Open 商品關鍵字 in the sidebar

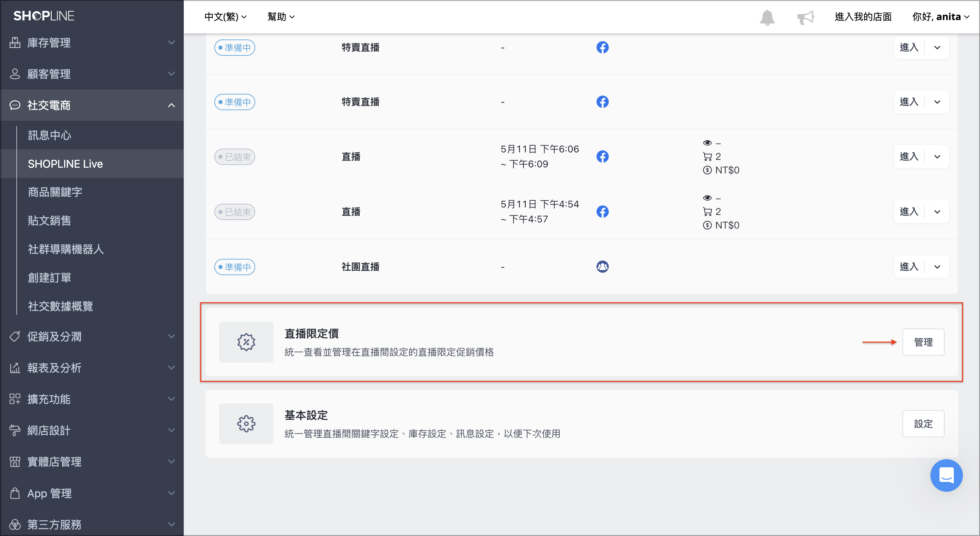pos(55,192)
